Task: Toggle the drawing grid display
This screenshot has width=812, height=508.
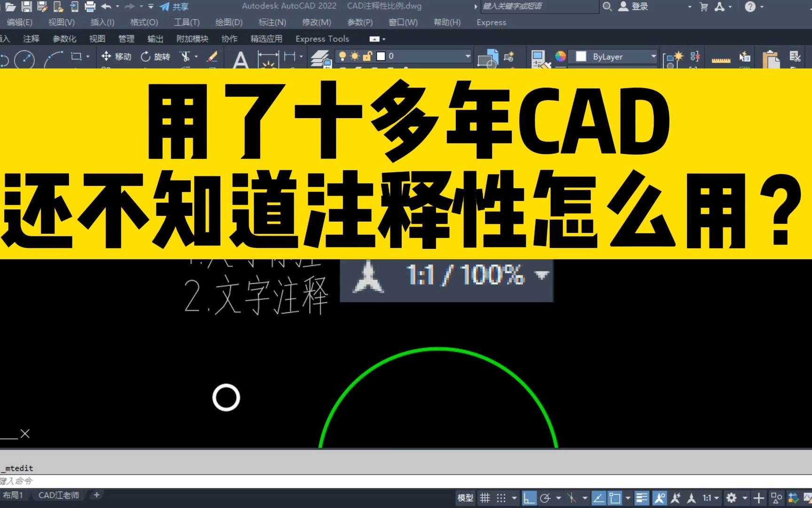Action: pyautogui.click(x=485, y=498)
